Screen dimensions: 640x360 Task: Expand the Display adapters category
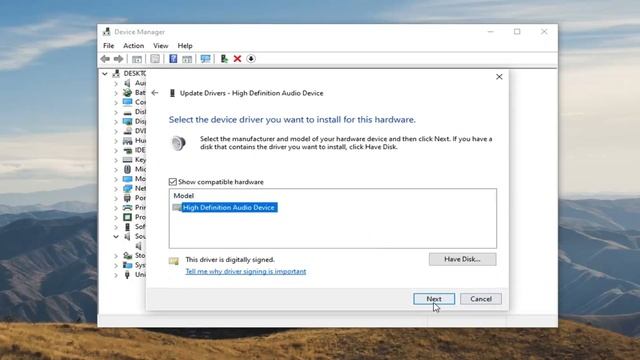pos(116,122)
